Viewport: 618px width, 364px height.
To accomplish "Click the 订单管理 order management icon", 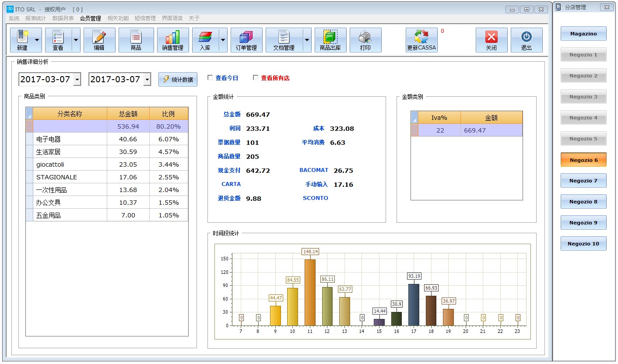I will pyautogui.click(x=246, y=38).
